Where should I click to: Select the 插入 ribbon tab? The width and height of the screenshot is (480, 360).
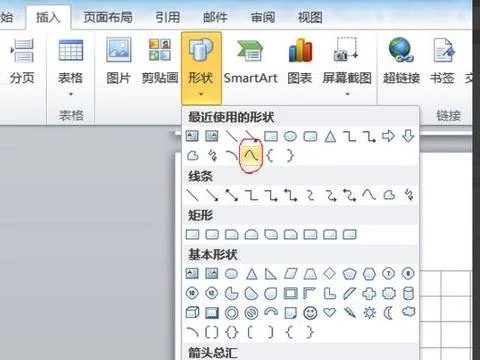48,17
